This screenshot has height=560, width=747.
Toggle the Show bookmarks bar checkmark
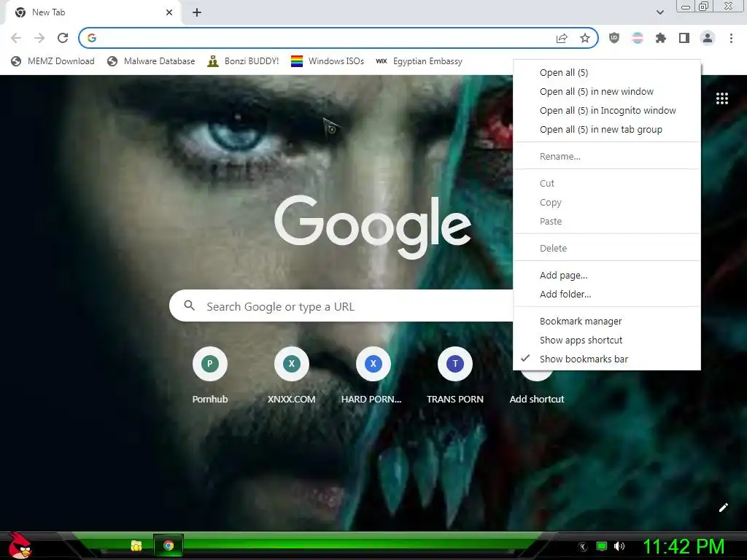click(x=606, y=359)
